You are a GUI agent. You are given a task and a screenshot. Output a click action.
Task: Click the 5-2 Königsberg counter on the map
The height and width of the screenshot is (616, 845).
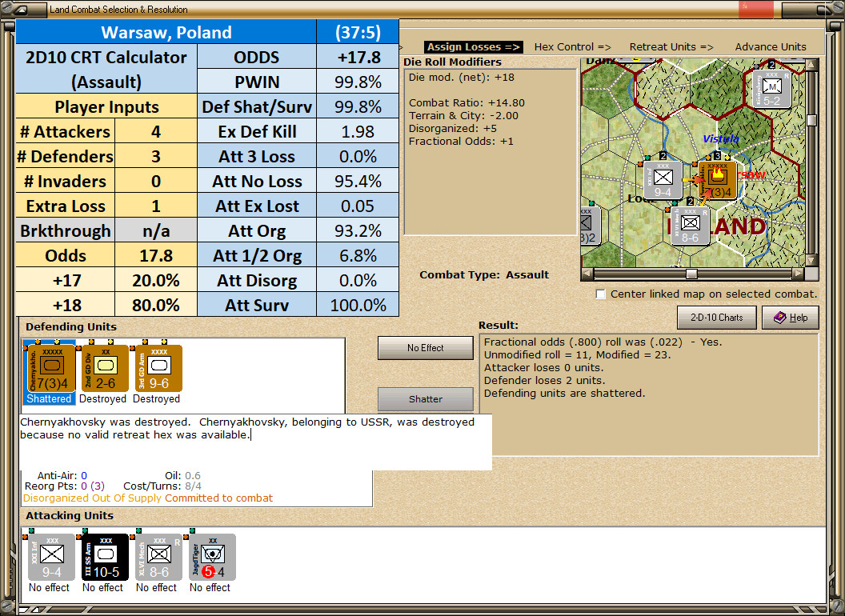tap(771, 89)
